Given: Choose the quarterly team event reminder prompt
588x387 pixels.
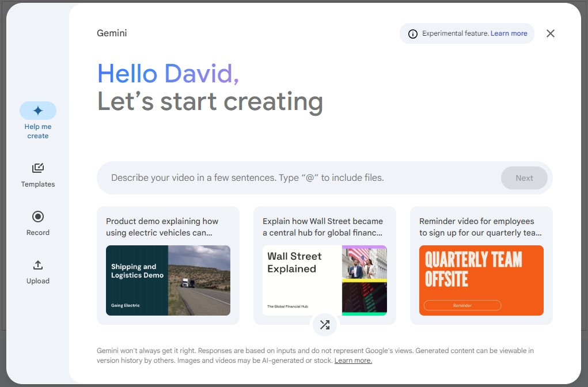Looking at the screenshot, I should point(481,227).
